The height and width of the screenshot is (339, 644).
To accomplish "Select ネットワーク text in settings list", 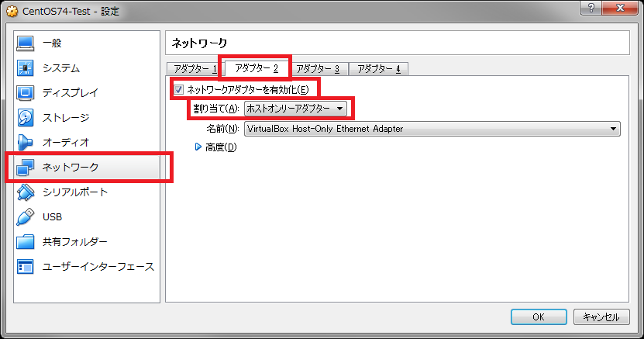I will pos(71,168).
